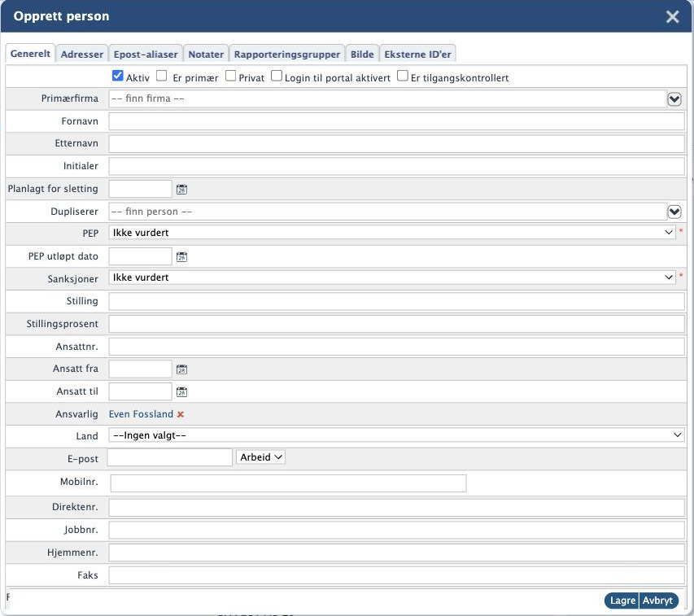Open calendar for Planlagt for sletting
694x616 pixels.
tap(181, 190)
